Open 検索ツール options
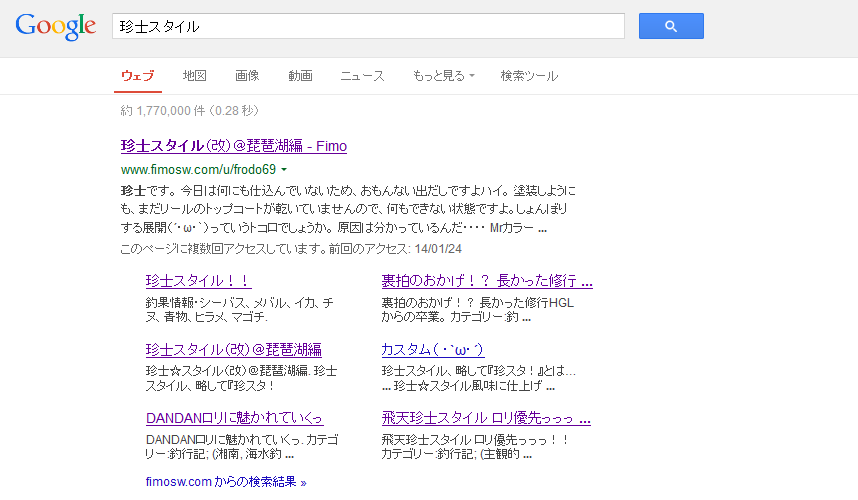The width and height of the screenshot is (858, 500). tap(529, 76)
